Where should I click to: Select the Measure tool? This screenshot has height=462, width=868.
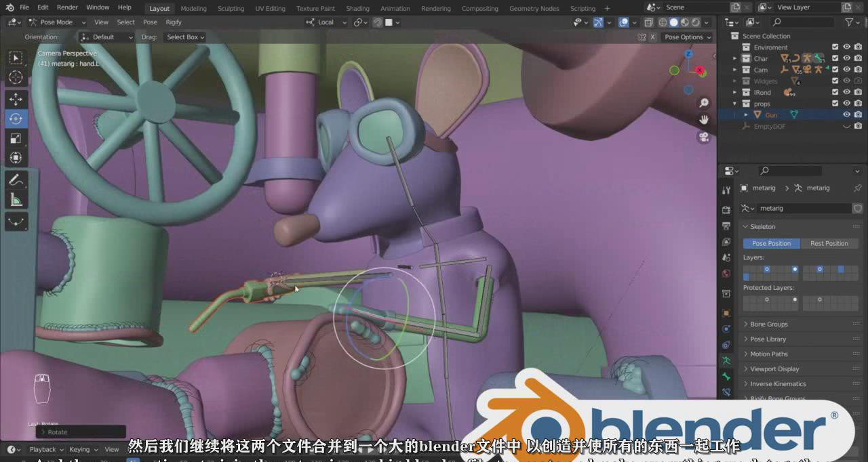(x=16, y=199)
